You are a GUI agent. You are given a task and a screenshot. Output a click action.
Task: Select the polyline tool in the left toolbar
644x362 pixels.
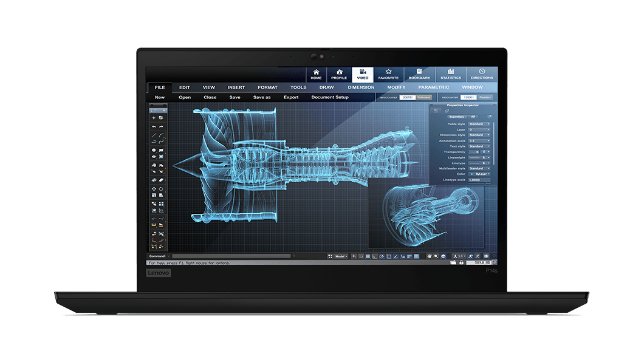pyautogui.click(x=154, y=142)
